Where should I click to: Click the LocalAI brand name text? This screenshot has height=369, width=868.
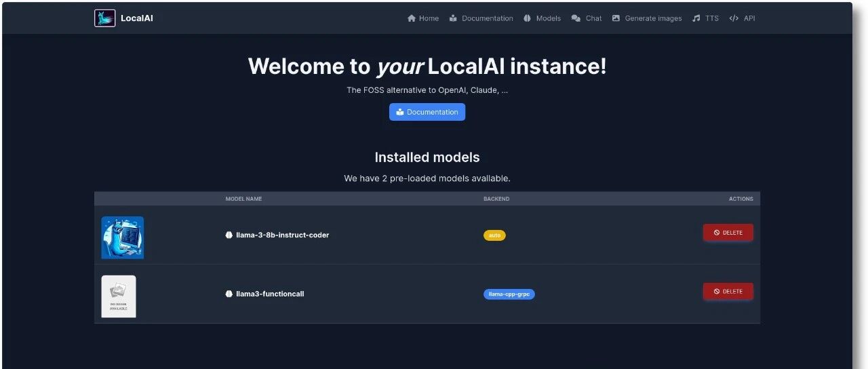[x=137, y=18]
